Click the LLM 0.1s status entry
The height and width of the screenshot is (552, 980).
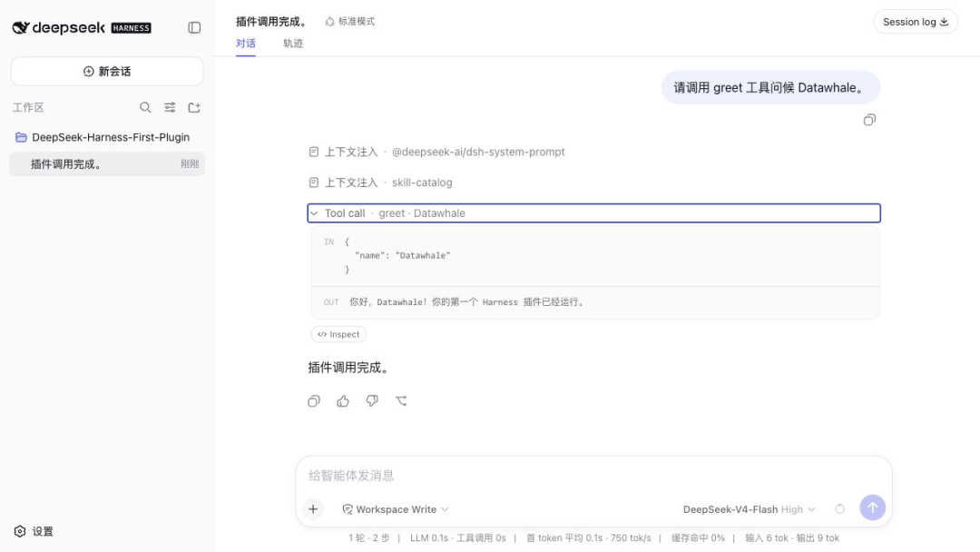pos(458,538)
